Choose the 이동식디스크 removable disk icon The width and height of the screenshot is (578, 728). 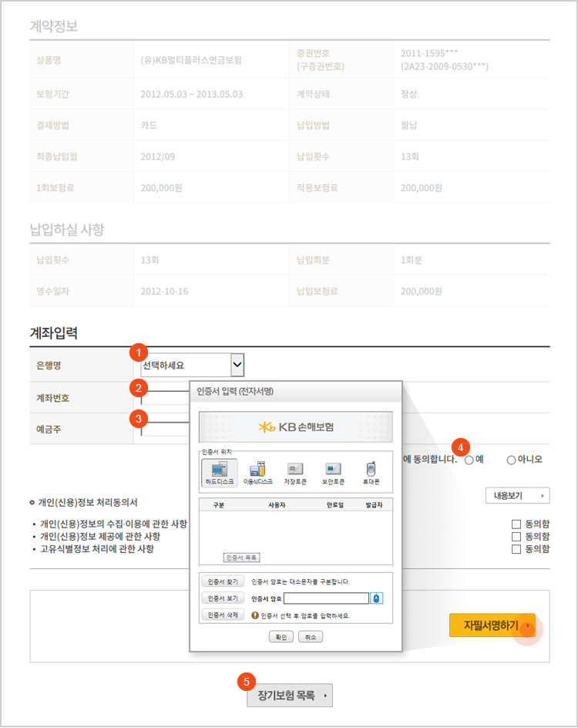257,473
